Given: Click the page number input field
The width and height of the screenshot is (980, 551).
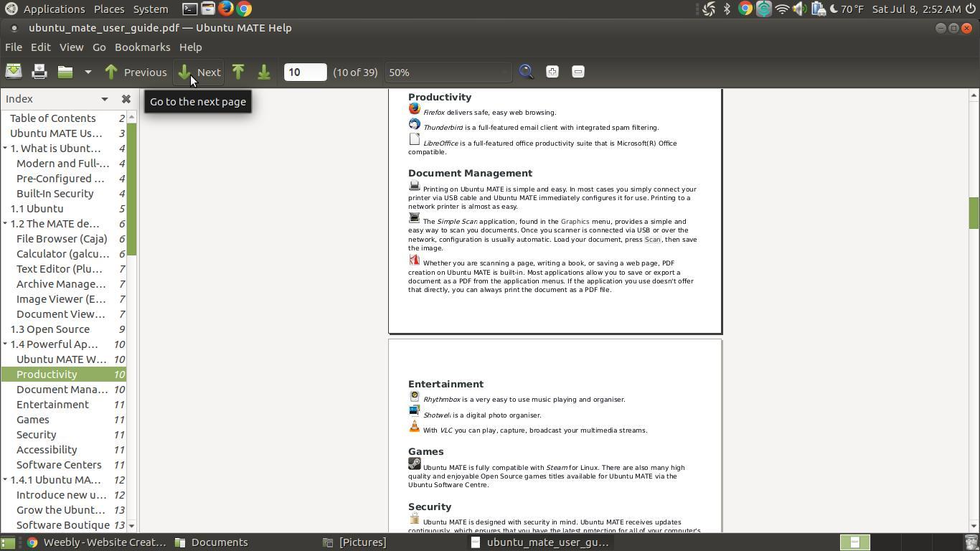Looking at the screenshot, I should click(x=305, y=72).
